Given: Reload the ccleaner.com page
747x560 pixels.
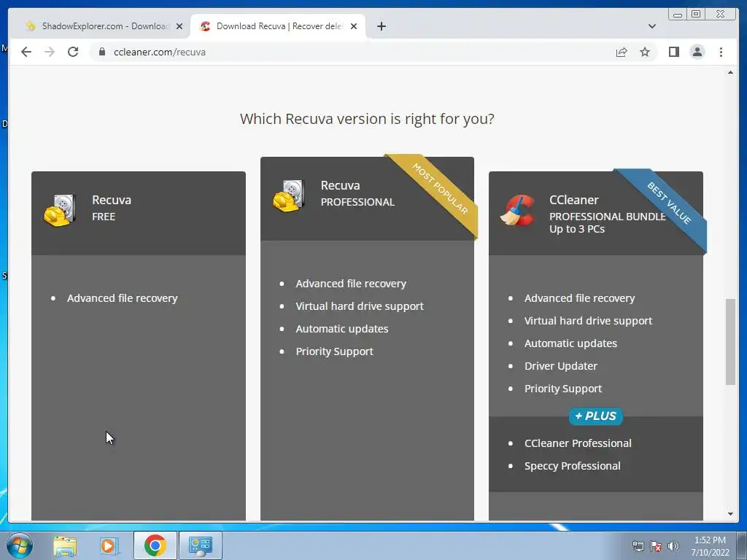Looking at the screenshot, I should click(73, 52).
